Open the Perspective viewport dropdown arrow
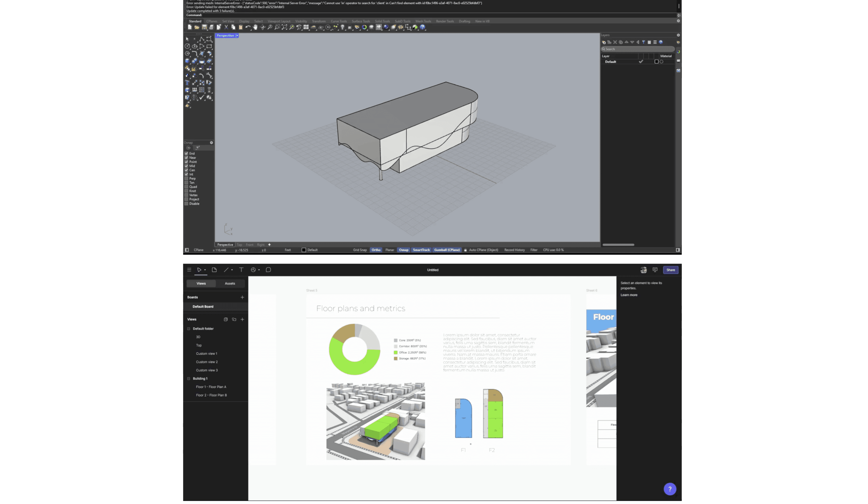 (237, 36)
